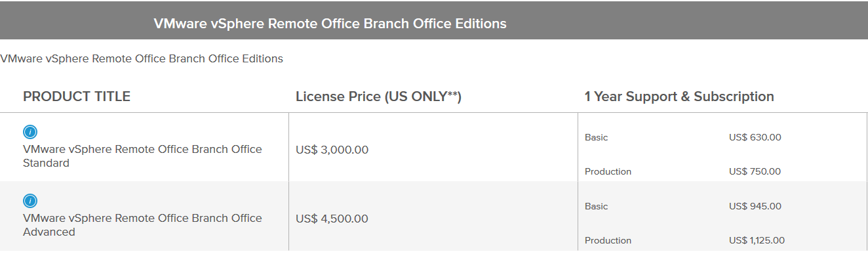Click the Production label in the Advanced row
This screenshot has width=868, height=256.
point(608,240)
